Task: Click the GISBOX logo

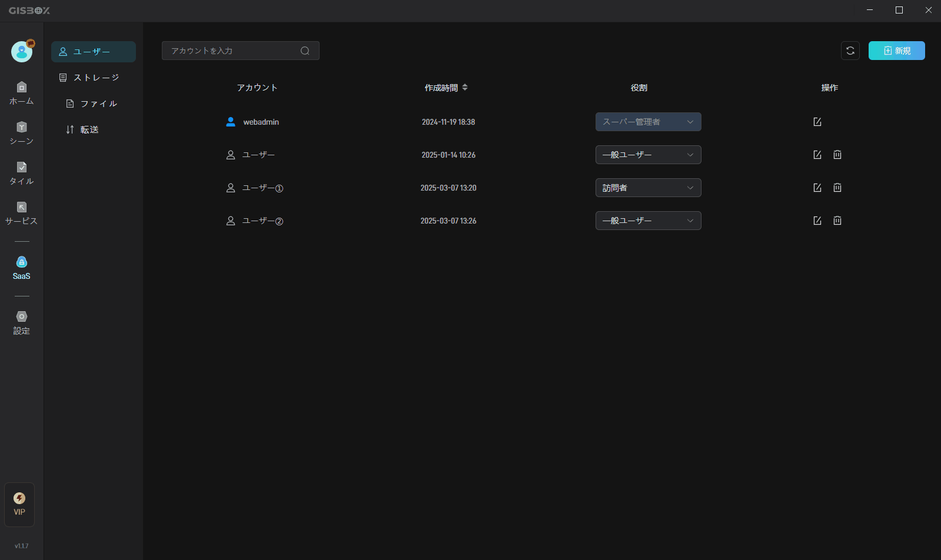Action: [29, 11]
